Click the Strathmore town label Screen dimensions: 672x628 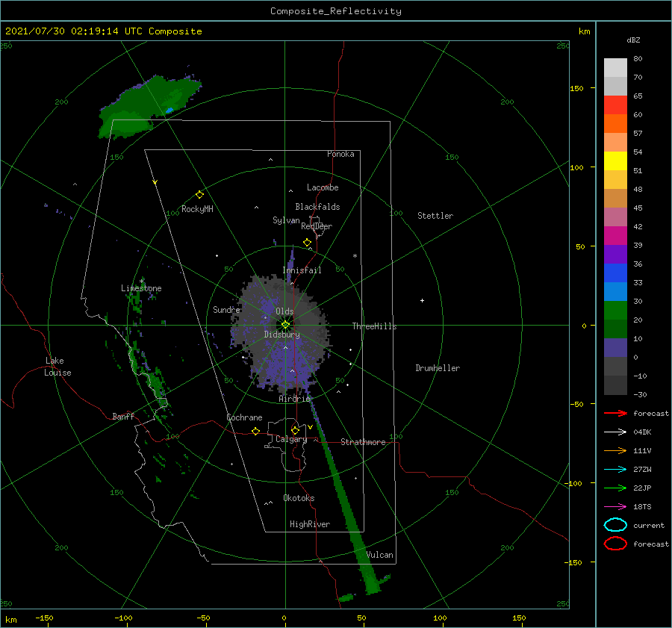pos(363,442)
